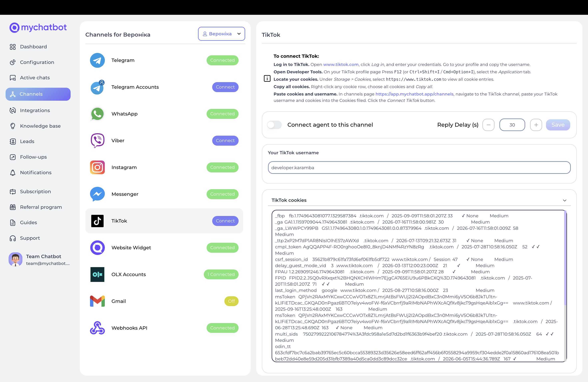Collapse the TikTok cookies section

[564, 200]
